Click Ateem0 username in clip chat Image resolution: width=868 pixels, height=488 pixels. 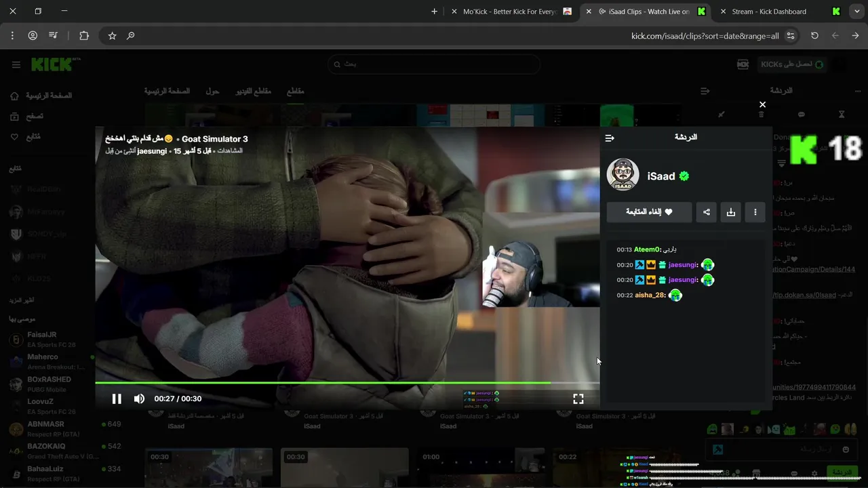point(646,249)
